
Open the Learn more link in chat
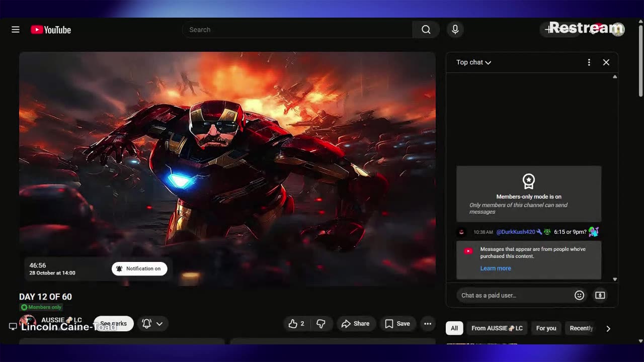pyautogui.click(x=496, y=268)
